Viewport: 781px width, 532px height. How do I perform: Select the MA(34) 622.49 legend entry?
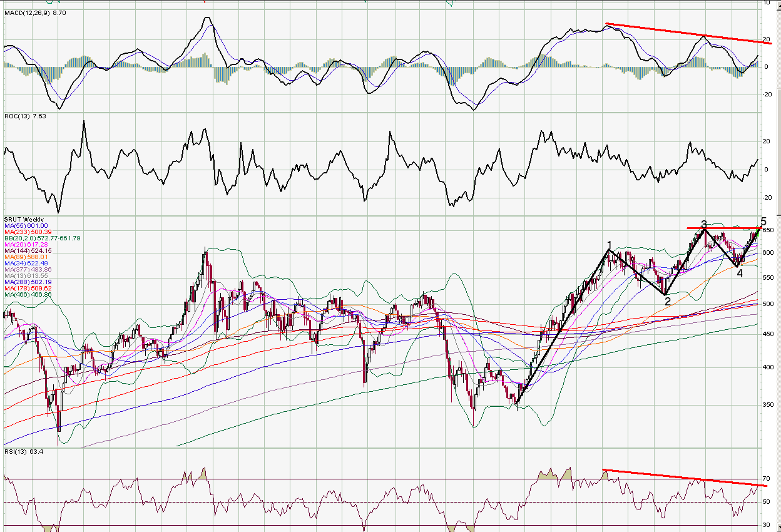tap(26, 263)
